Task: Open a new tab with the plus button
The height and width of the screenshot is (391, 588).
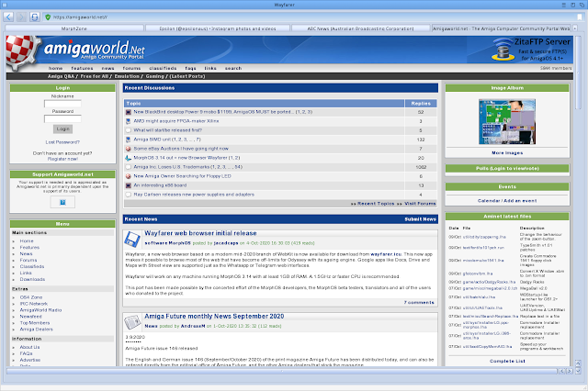Action: 575,28
